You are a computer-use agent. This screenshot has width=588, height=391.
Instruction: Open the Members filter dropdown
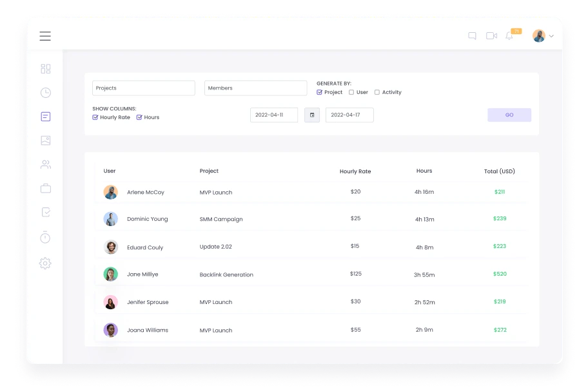255,88
